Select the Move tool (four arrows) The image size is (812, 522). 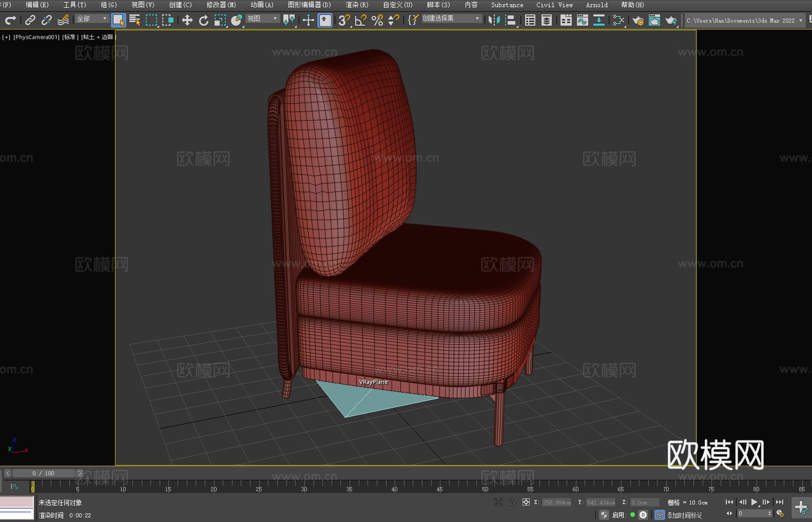click(x=187, y=20)
